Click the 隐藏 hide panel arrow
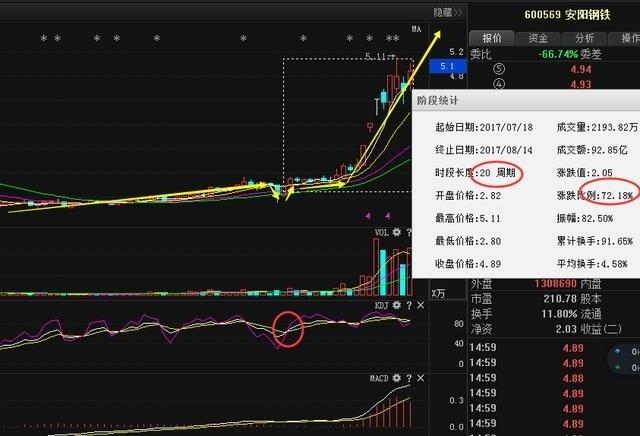The width and height of the screenshot is (640, 436). pos(448,13)
